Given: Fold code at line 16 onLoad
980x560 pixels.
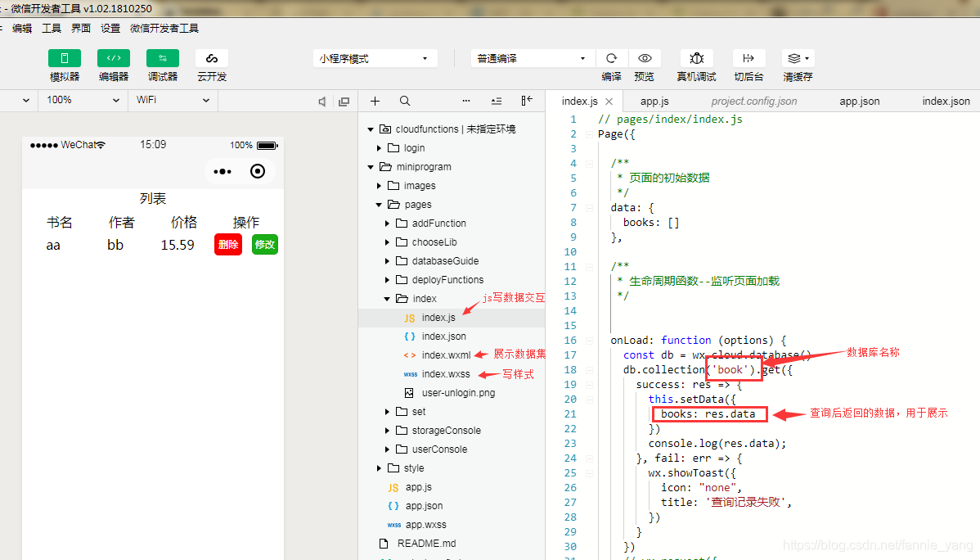Looking at the screenshot, I should pos(589,341).
